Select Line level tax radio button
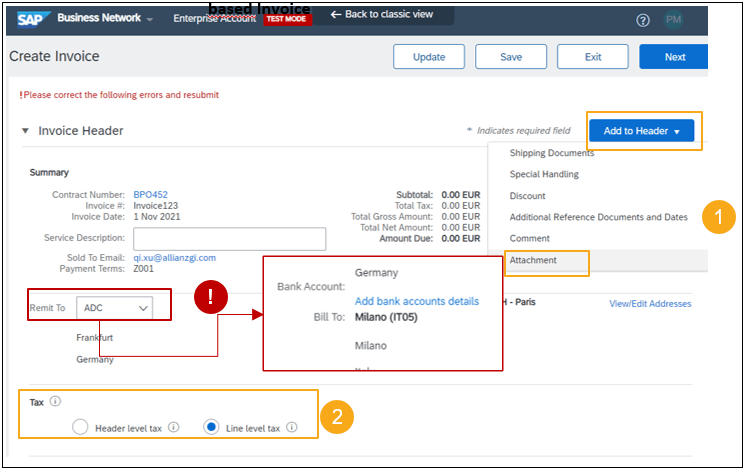This screenshot has height=472, width=745. coord(211,427)
